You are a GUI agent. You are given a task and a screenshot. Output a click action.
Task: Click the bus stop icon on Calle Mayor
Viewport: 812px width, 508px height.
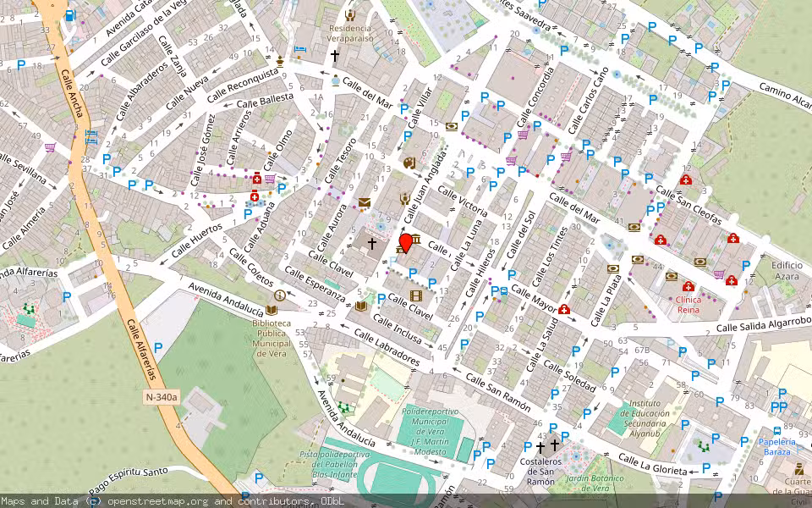point(504,290)
